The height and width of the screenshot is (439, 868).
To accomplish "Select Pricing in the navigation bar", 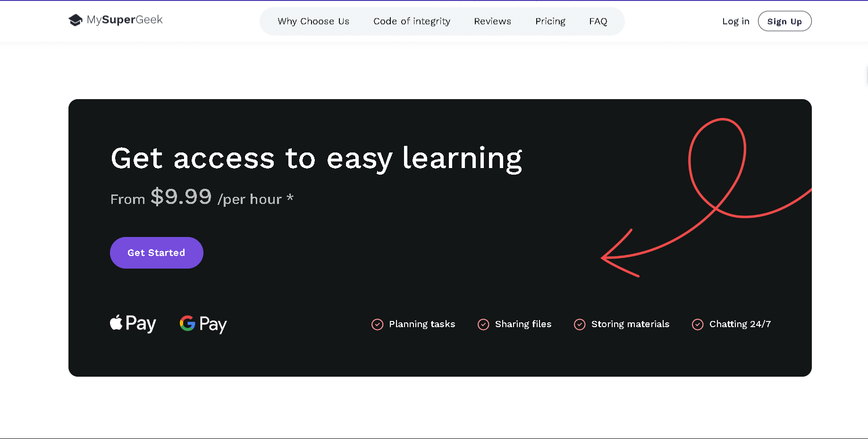I will [550, 21].
